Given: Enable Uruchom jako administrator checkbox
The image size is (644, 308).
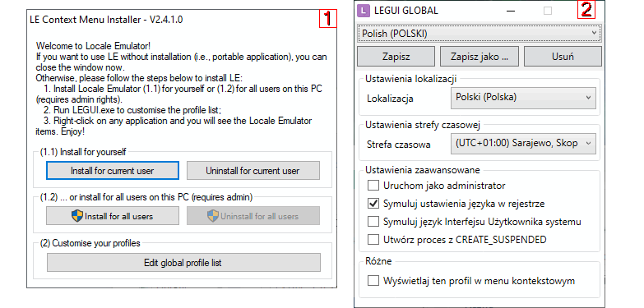Looking at the screenshot, I should pyautogui.click(x=373, y=186).
